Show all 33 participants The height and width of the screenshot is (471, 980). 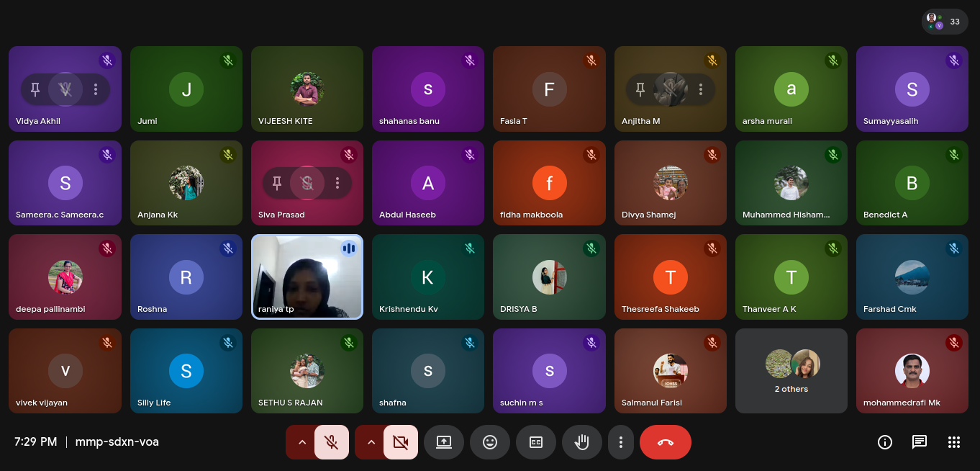pos(944,22)
